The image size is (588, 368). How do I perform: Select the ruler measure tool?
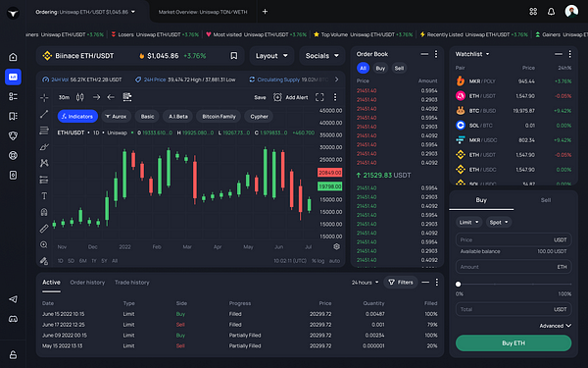click(x=44, y=229)
